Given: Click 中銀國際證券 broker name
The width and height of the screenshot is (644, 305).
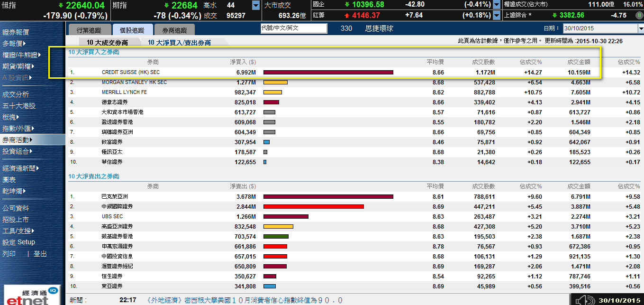Looking at the screenshot, I should (117, 206).
